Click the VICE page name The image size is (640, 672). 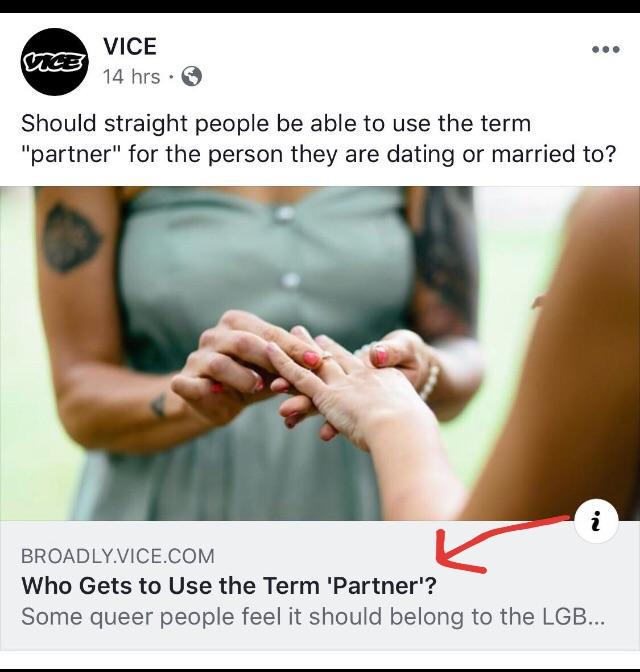click(x=130, y=46)
